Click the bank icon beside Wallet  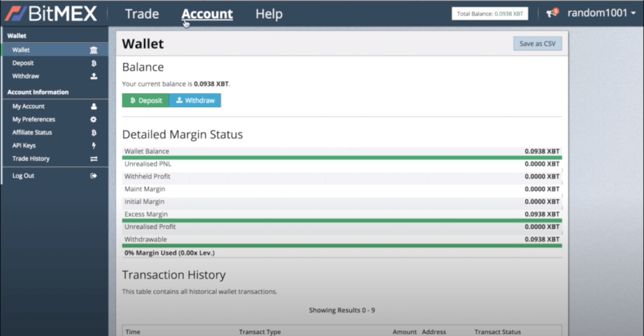[x=94, y=50]
